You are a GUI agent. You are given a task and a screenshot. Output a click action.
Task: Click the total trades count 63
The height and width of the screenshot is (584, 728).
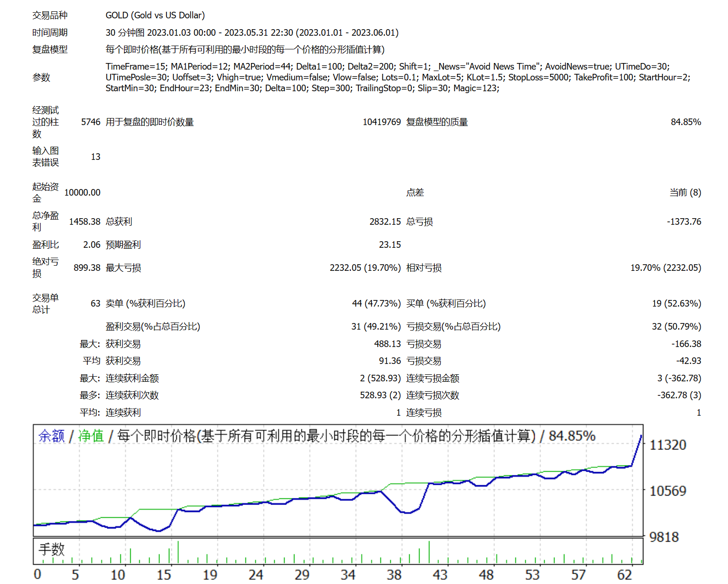coord(95,303)
